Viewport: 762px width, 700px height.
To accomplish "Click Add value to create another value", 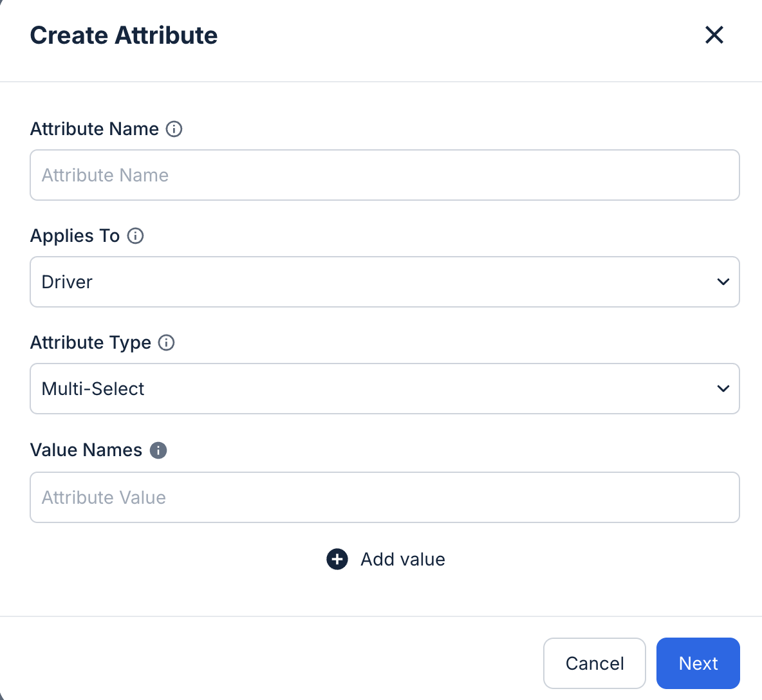I will (x=402, y=559).
